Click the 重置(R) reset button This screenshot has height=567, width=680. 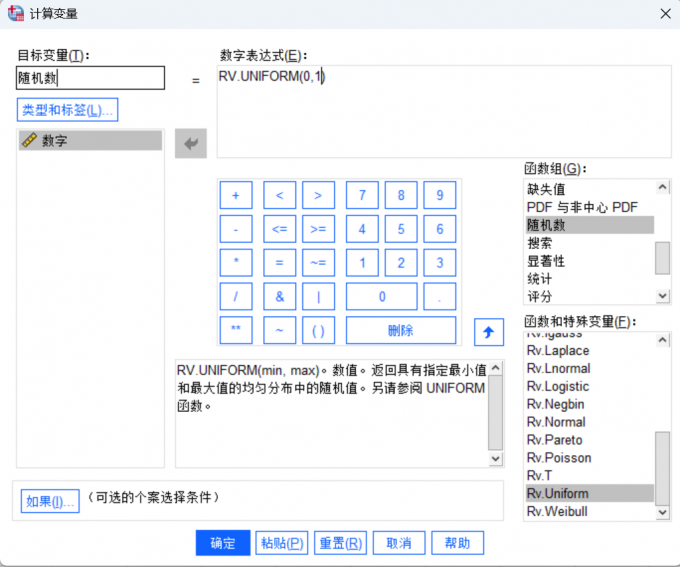[340, 543]
